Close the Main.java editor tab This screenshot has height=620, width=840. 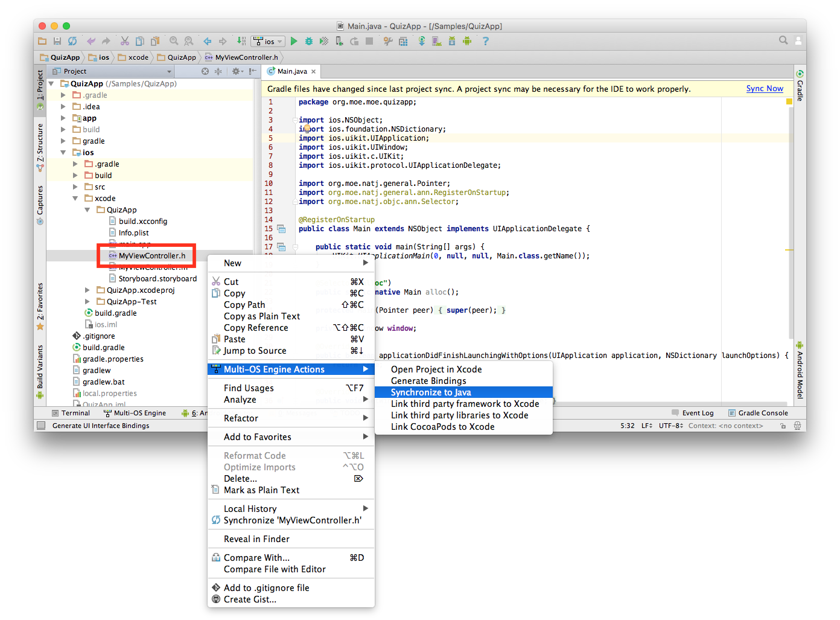tap(314, 71)
